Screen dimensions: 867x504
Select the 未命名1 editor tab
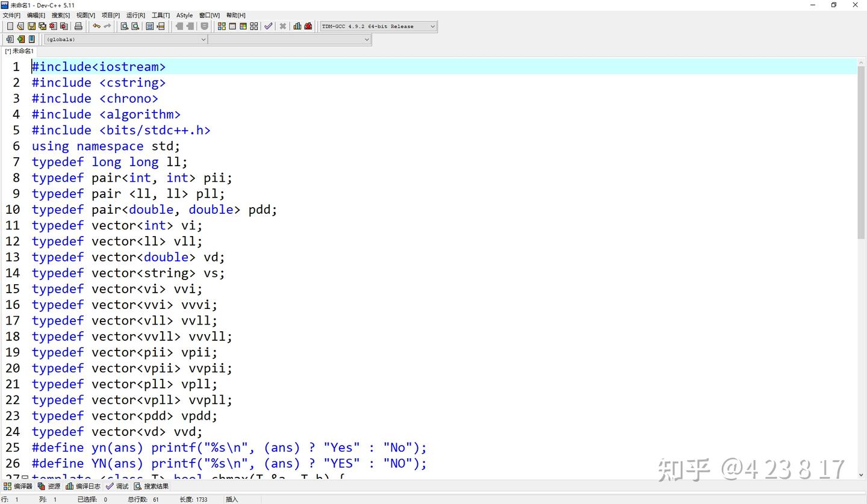19,51
